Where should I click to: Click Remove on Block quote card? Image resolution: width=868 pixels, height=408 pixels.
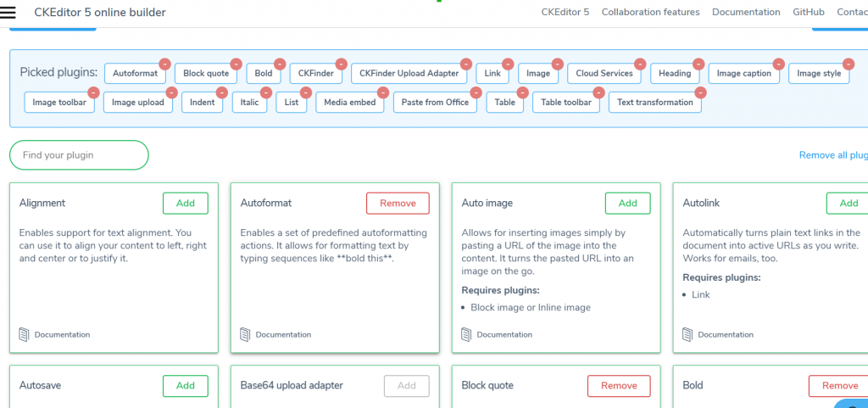(x=619, y=386)
